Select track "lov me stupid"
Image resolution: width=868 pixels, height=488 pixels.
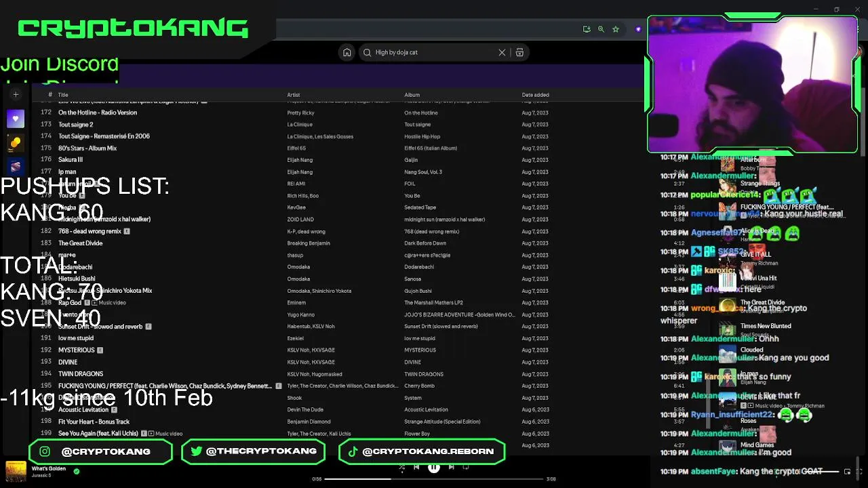[76, 338]
